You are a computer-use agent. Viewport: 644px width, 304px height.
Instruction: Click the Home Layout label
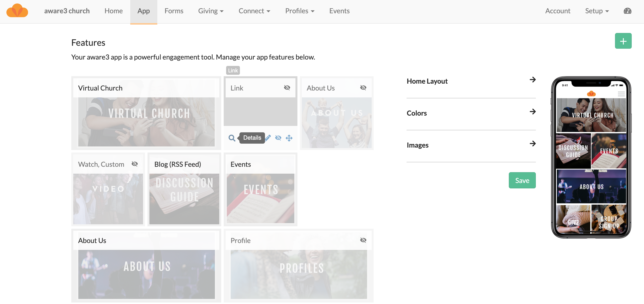(427, 81)
